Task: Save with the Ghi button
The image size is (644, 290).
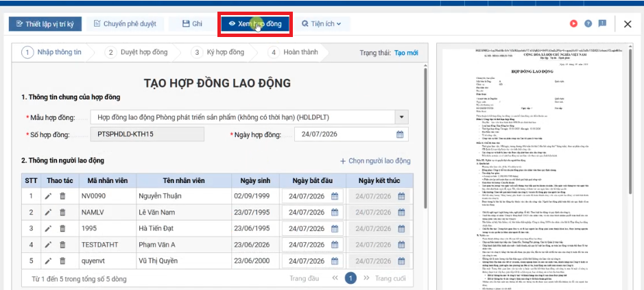Action: click(192, 24)
